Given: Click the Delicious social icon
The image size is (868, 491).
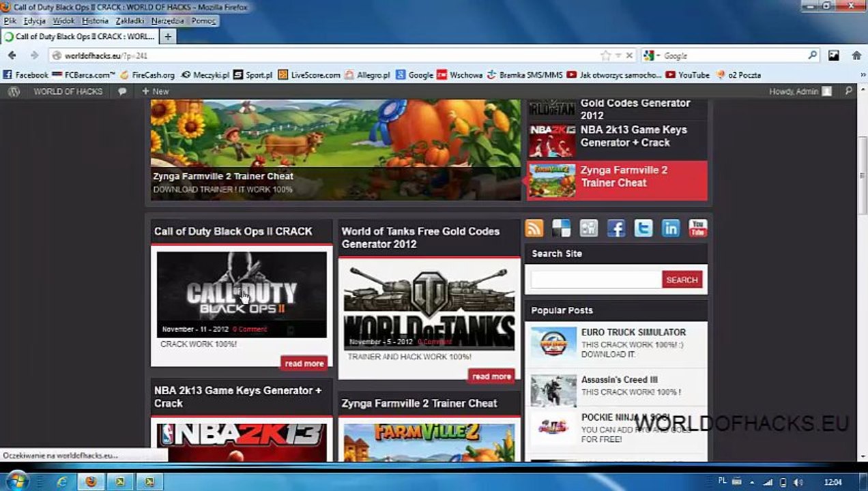Looking at the screenshot, I should [562, 228].
